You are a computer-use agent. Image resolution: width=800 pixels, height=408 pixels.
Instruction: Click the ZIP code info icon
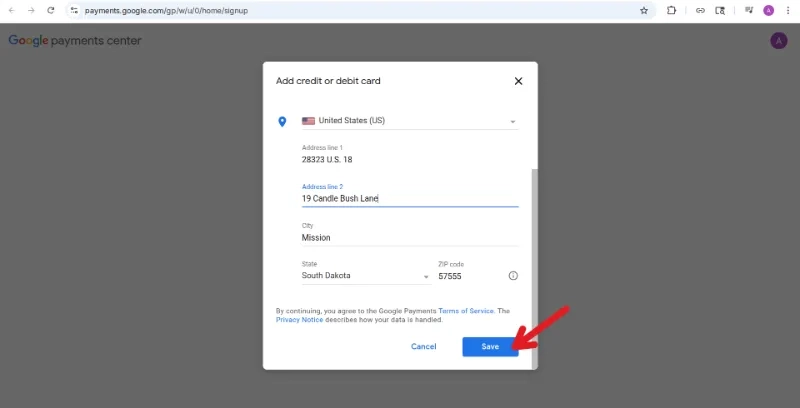click(513, 275)
